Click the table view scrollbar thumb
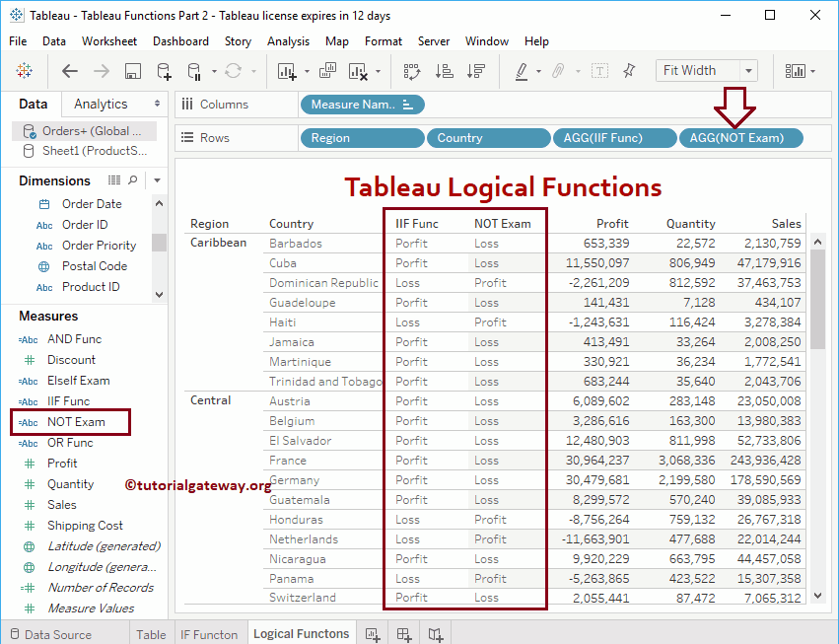 click(x=817, y=299)
